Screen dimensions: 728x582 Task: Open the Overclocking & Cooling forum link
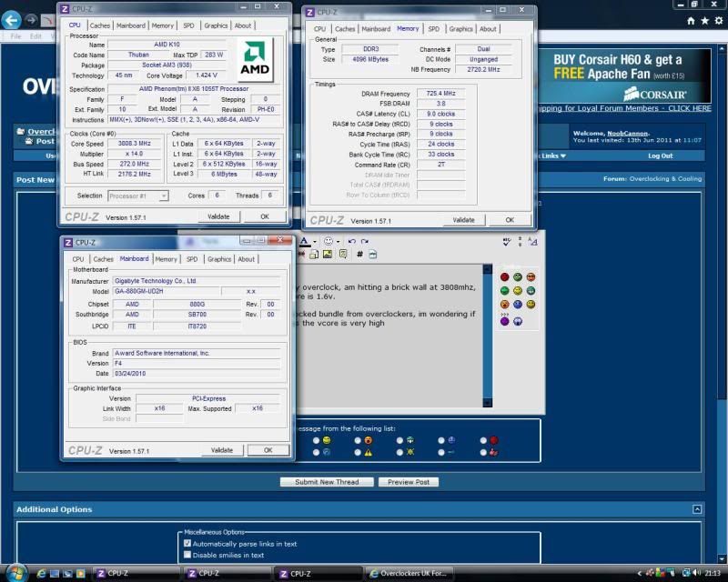pyautogui.click(x=665, y=178)
